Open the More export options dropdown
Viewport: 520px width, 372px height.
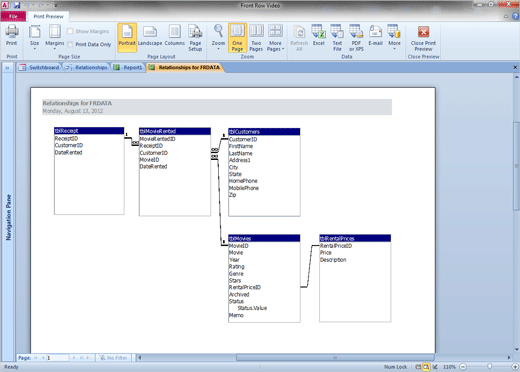[x=394, y=37]
